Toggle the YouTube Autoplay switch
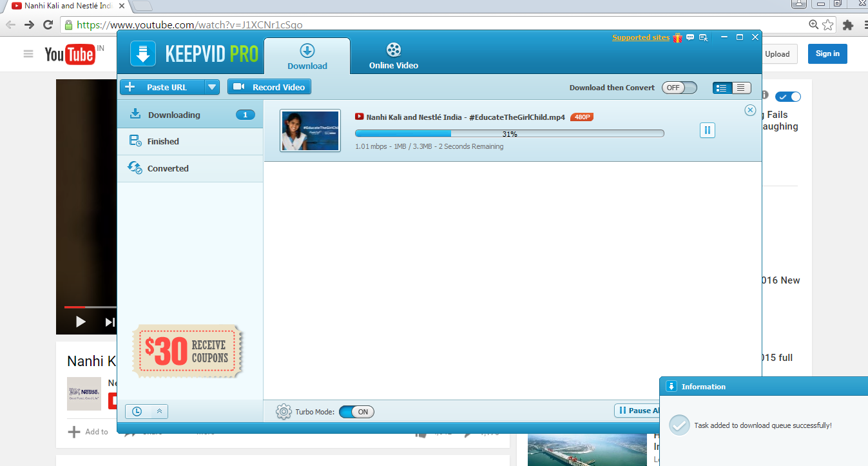Image resolution: width=868 pixels, height=466 pixels. [x=788, y=97]
